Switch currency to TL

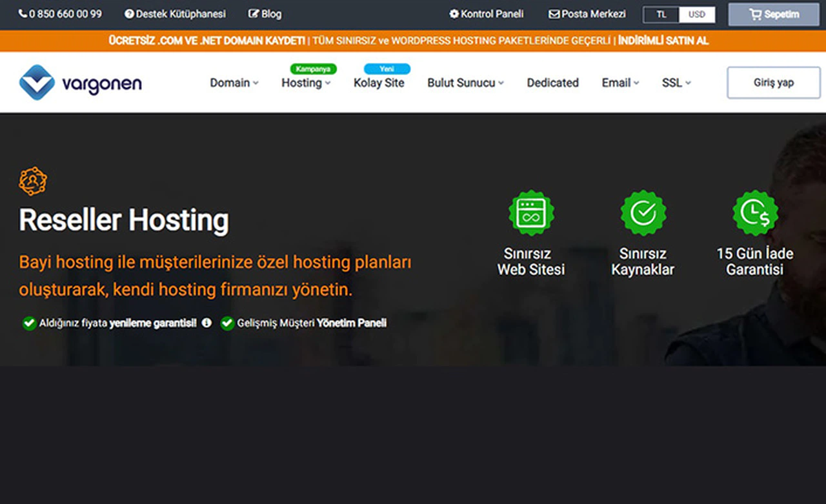[661, 14]
